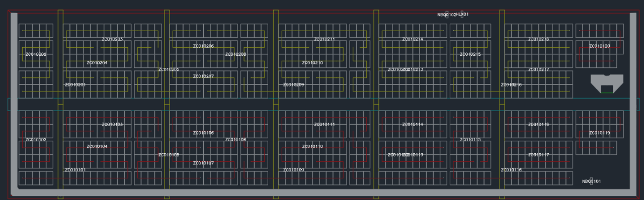Click the ZC010119 string label

600,133
